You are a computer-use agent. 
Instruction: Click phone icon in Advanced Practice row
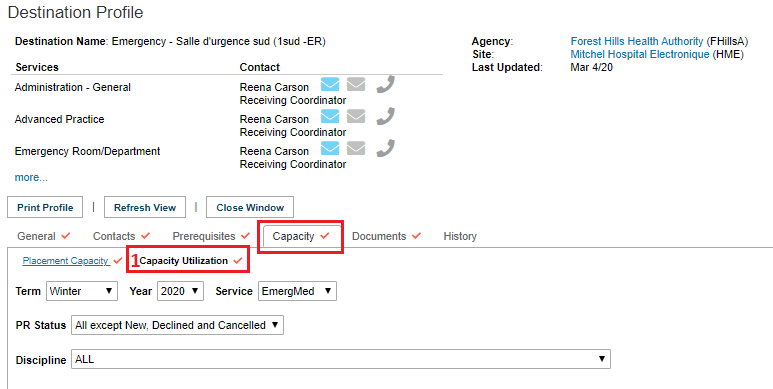coord(386,117)
